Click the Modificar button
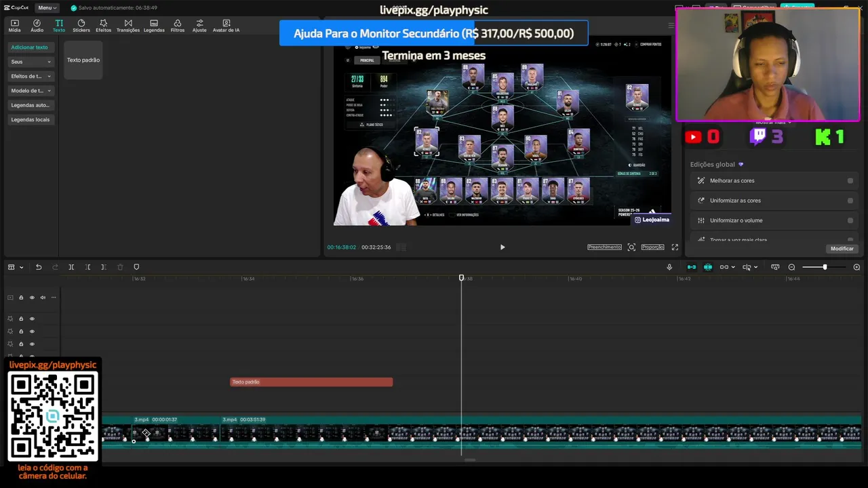The width and height of the screenshot is (868, 488). click(842, 249)
